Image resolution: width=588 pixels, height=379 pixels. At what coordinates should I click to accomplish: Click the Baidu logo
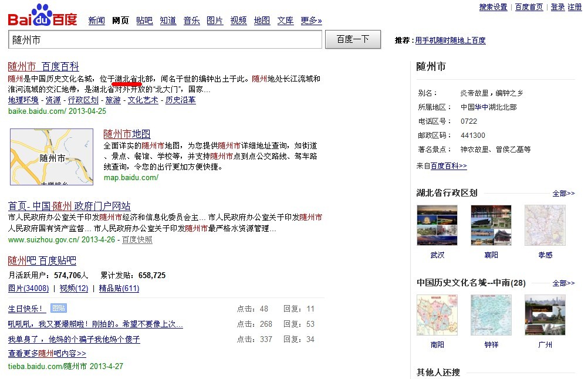42,15
